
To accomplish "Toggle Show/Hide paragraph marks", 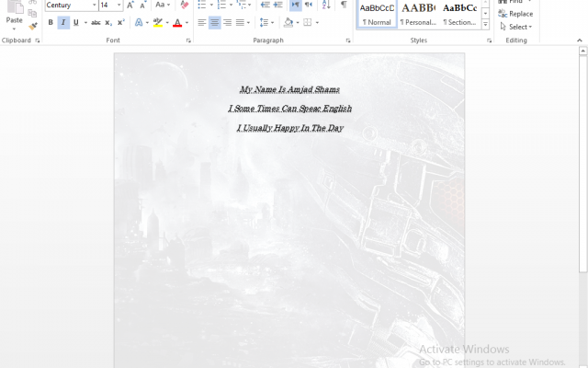I will coord(344,5).
